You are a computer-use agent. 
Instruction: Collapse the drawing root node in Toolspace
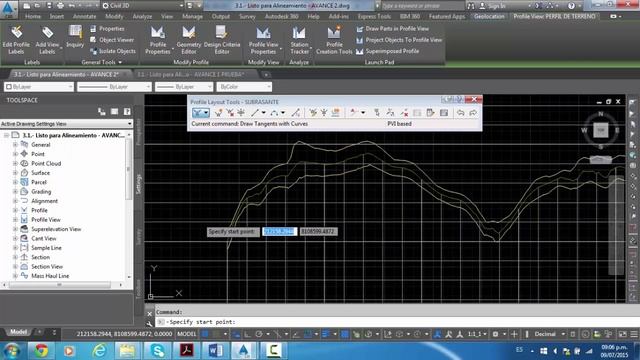[7, 135]
